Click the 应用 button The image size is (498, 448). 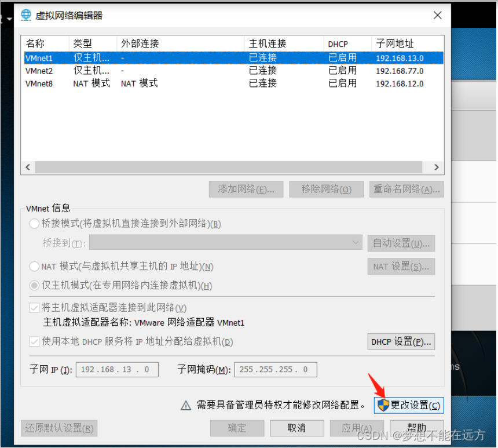click(x=357, y=428)
